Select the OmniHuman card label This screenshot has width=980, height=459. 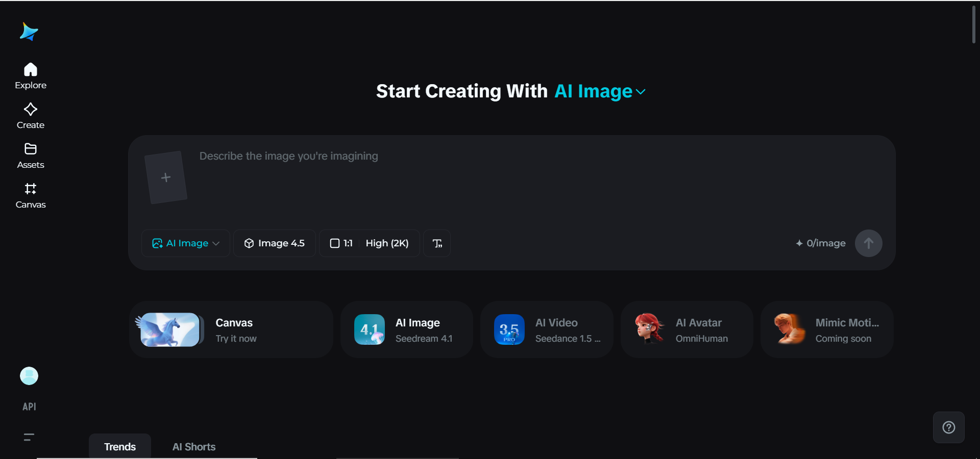click(x=702, y=339)
